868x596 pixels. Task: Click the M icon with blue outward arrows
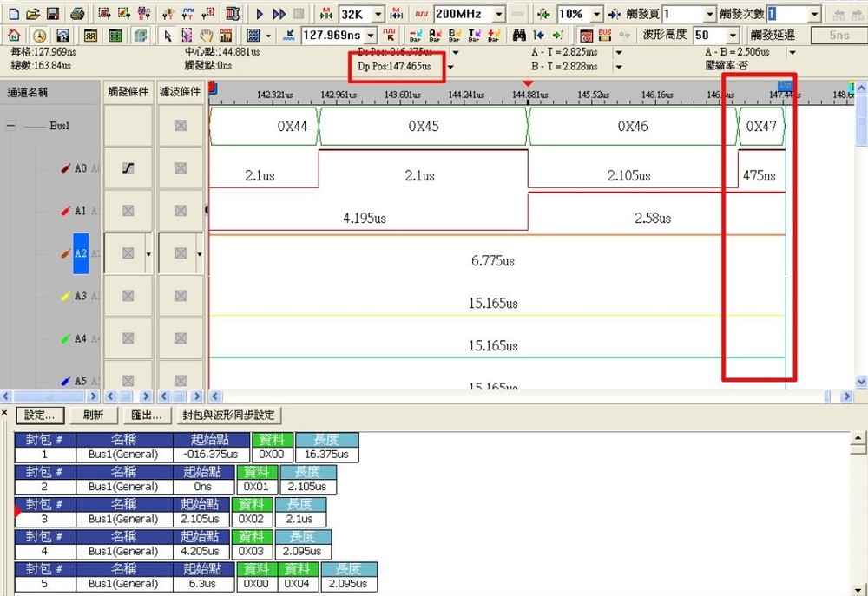397,14
